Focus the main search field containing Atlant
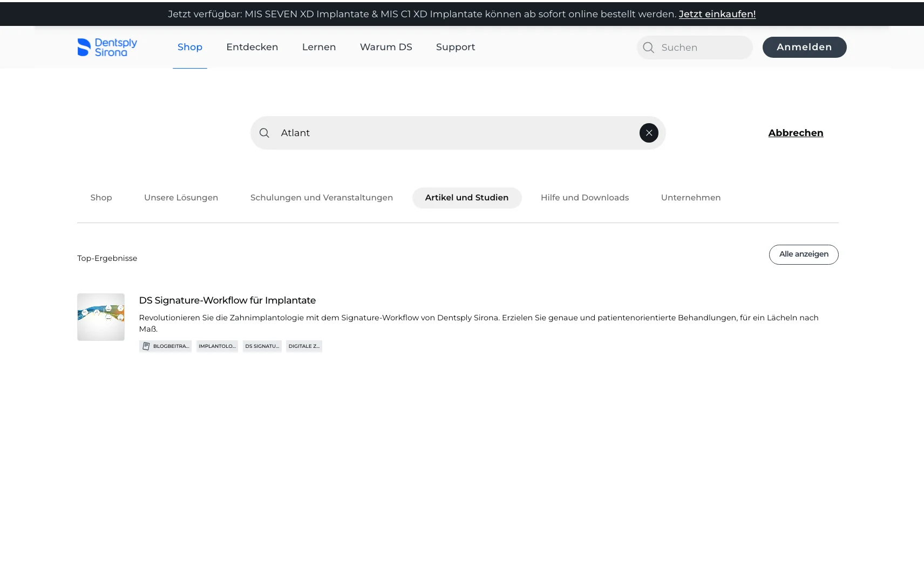 tap(458, 133)
